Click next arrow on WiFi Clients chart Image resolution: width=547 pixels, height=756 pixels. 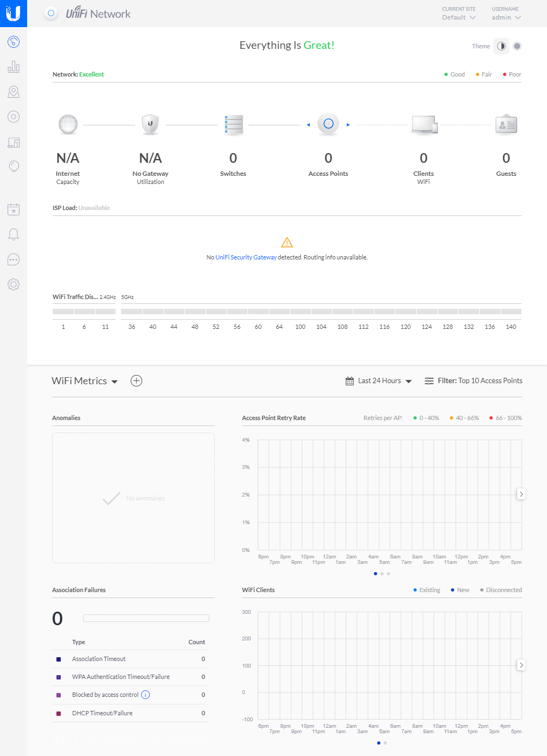click(521, 665)
